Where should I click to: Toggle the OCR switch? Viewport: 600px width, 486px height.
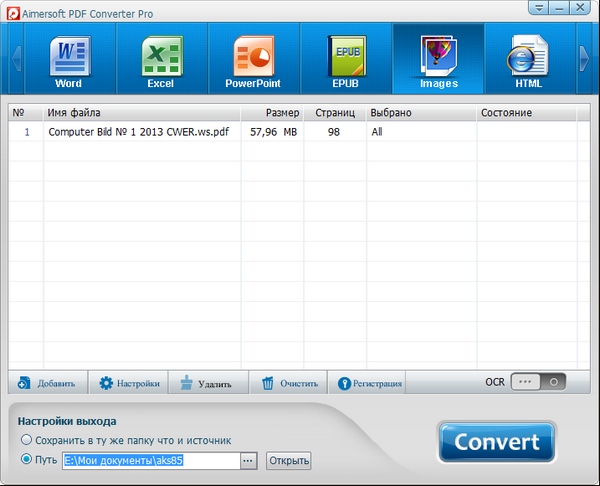pos(538,382)
